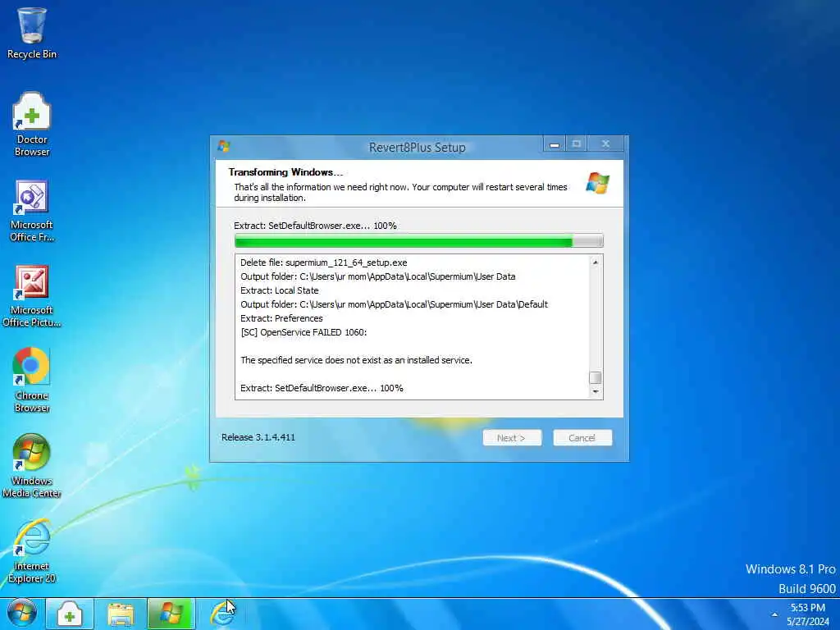This screenshot has width=840, height=630.
Task: Minimize the Revert8Plus Setup window
Action: pos(555,144)
